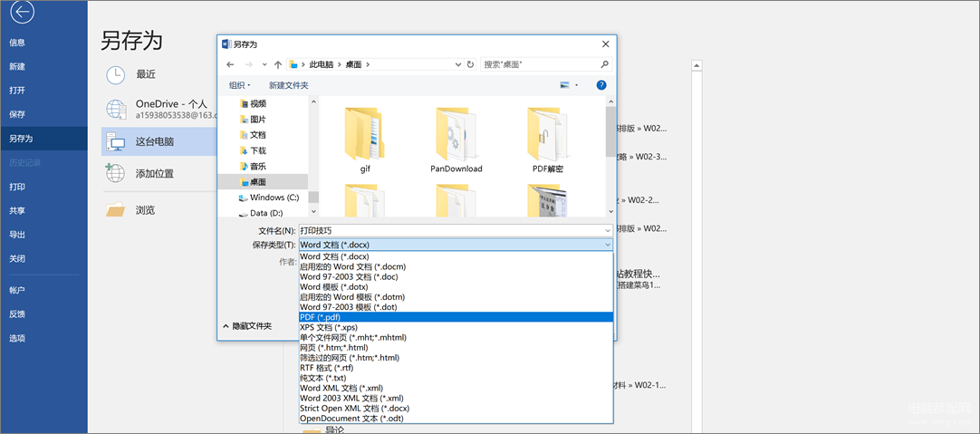Refresh the folder view
980x434 pixels.
471,64
